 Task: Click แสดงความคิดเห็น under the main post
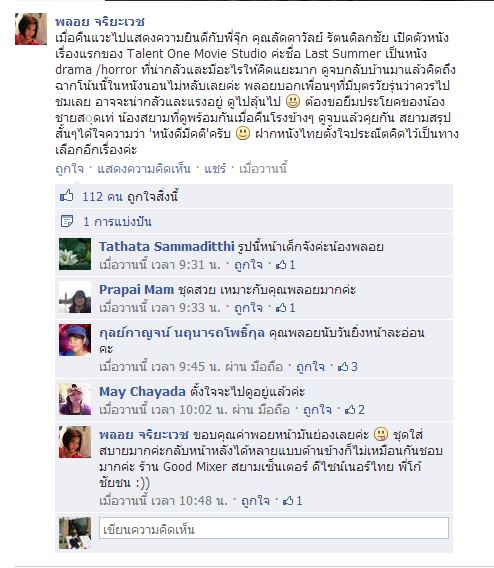pyautogui.click(x=144, y=169)
